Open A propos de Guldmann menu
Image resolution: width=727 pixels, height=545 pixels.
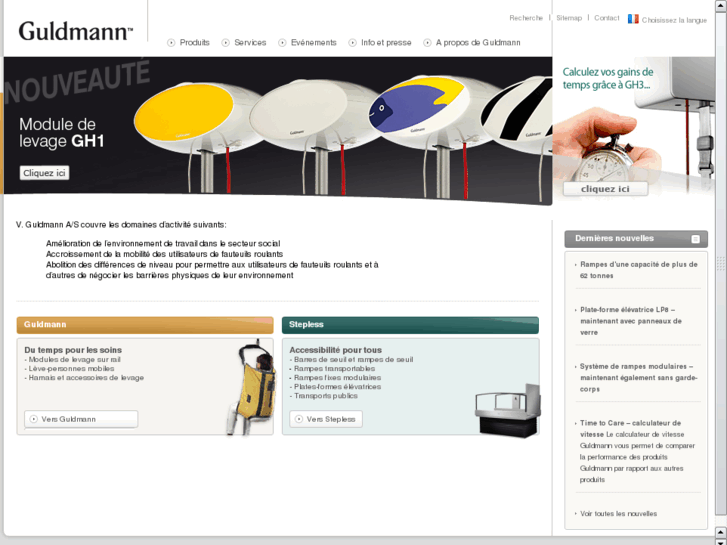pyautogui.click(x=478, y=43)
